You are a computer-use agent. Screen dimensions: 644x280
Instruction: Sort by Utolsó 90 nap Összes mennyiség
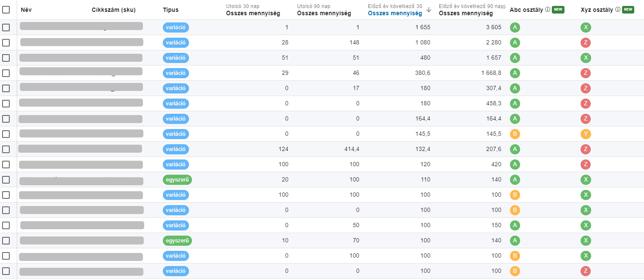click(x=324, y=13)
